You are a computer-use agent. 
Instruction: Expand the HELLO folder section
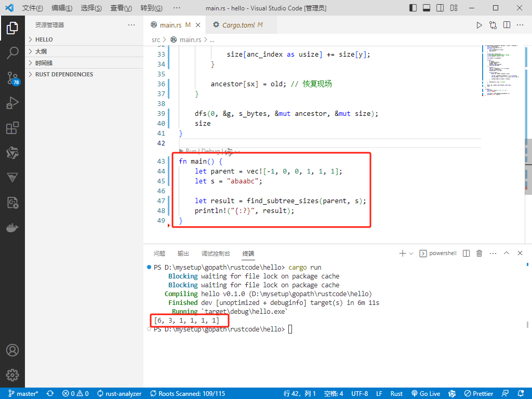point(84,39)
